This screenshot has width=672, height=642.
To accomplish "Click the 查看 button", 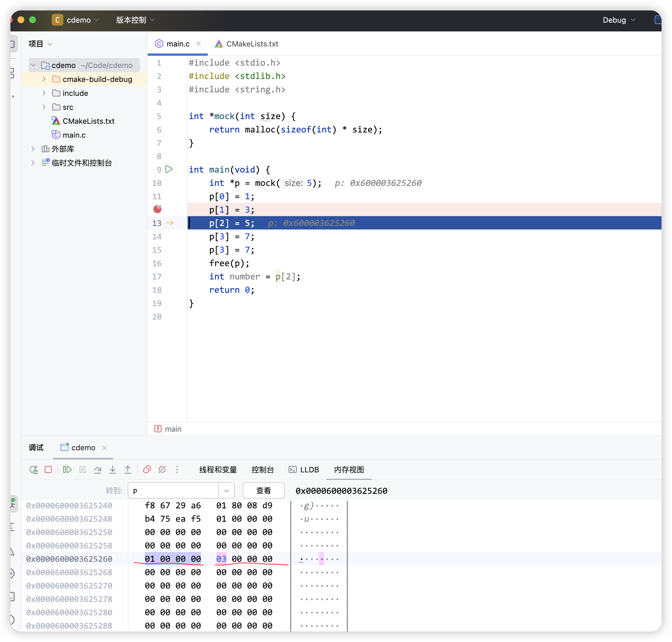I will tap(263, 490).
